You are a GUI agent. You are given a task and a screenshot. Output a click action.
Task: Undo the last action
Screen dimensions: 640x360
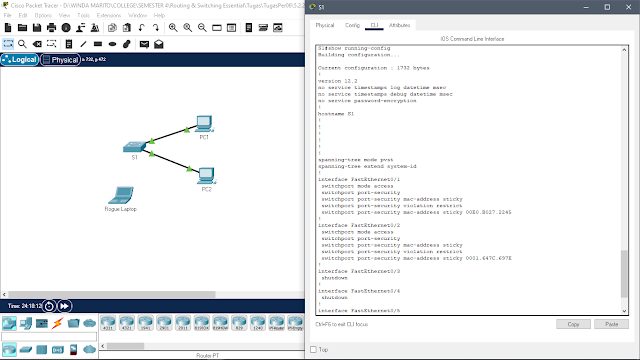[141, 28]
